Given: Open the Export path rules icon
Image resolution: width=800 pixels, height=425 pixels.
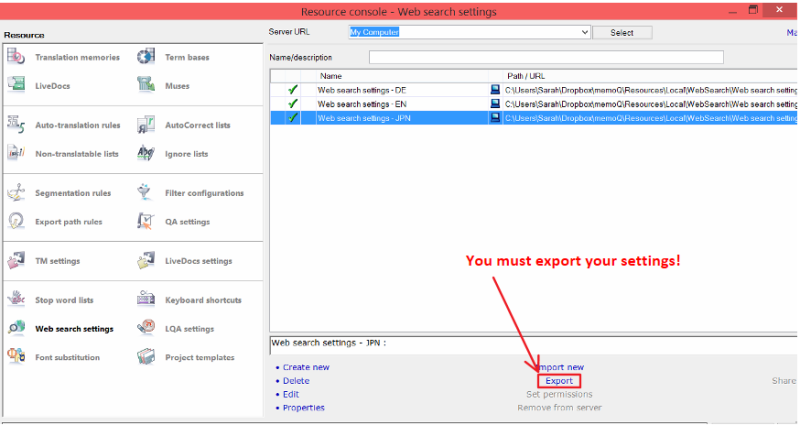Looking at the screenshot, I should (16, 221).
